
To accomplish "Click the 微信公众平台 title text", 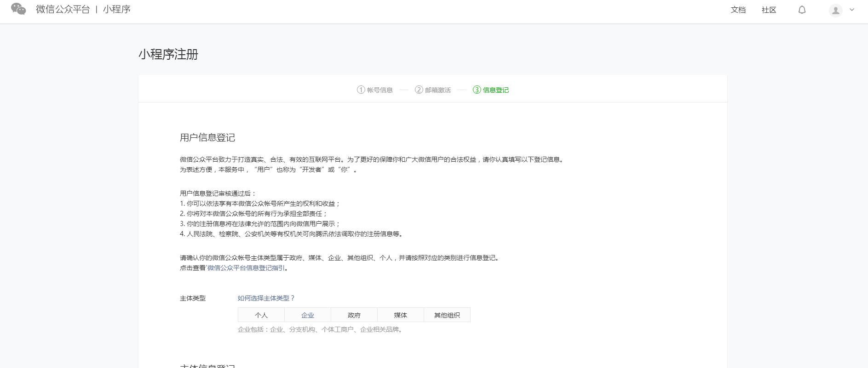I will 63,9.
